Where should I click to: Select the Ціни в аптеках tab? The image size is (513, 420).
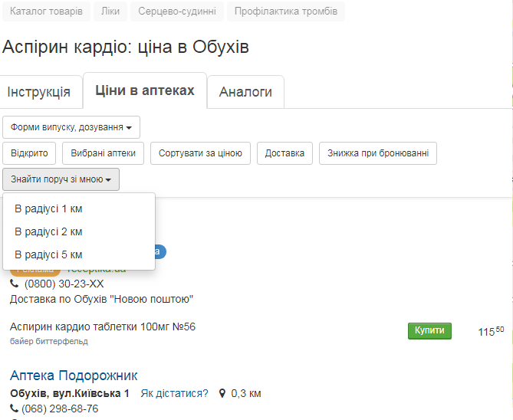145,90
